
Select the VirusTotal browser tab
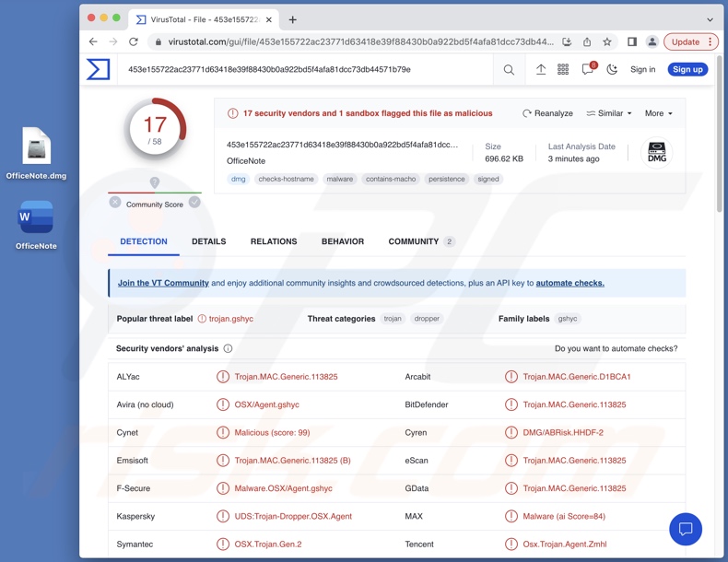[x=205, y=19]
